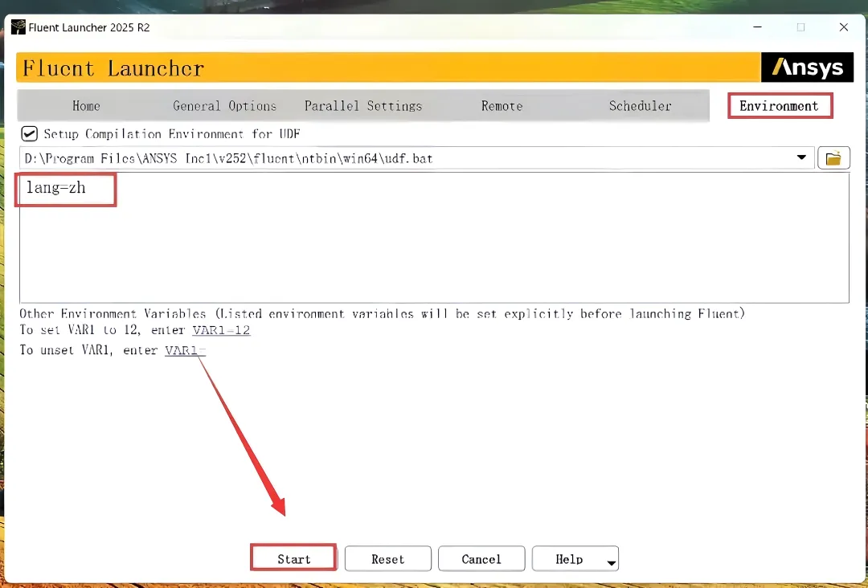Click the VAR1= unset example text
This screenshot has height=588, width=868.
(185, 350)
